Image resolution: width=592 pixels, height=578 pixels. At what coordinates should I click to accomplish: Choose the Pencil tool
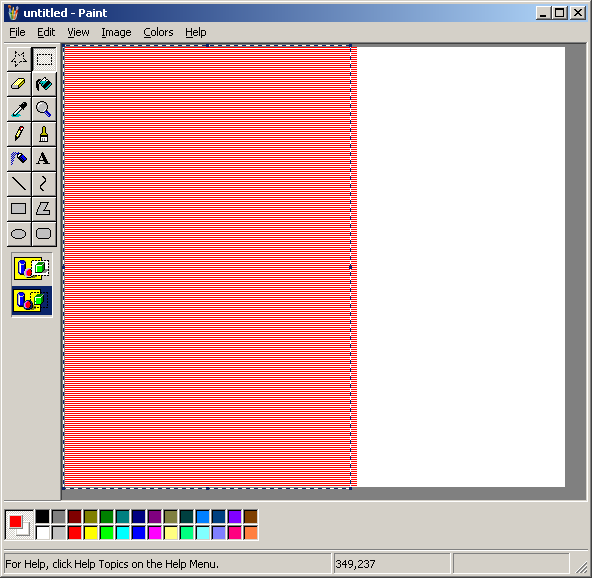coord(19,134)
